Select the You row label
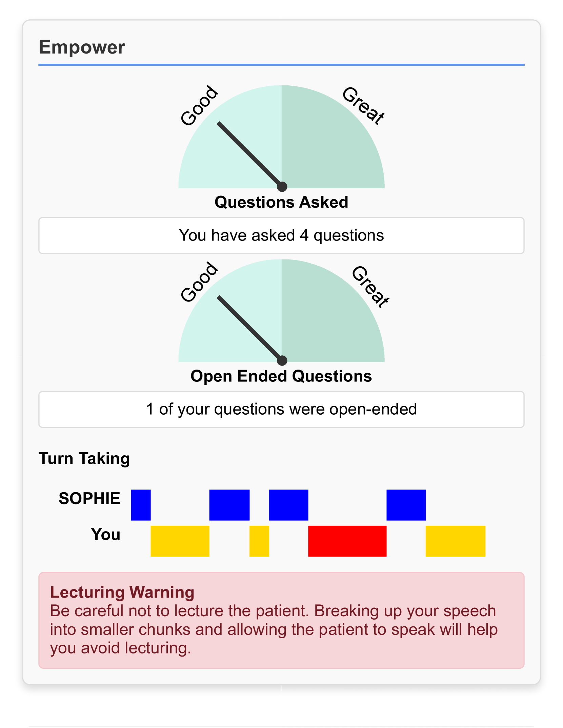Viewport: 563px width, 728px height. pos(106,534)
